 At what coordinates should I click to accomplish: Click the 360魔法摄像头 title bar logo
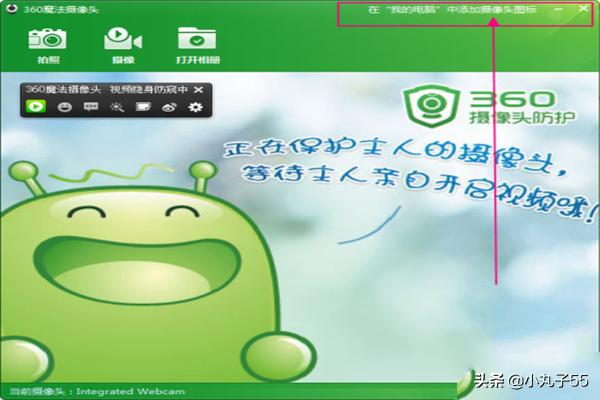click(12, 8)
